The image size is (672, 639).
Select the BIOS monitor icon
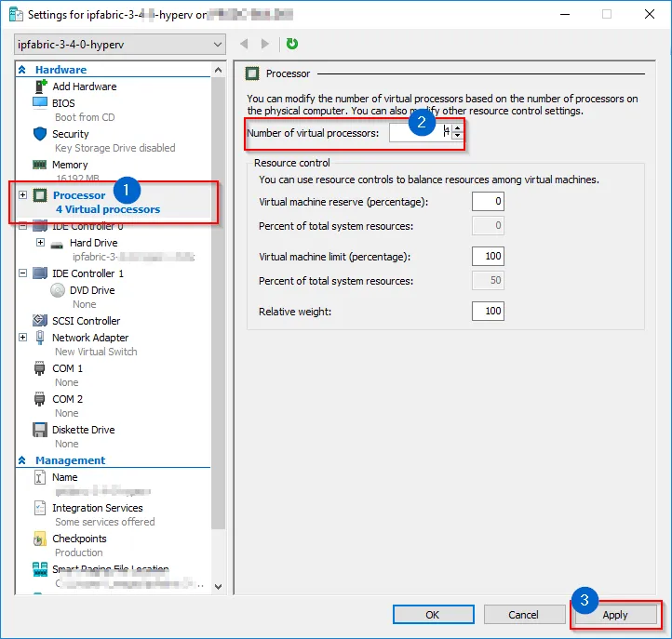click(x=40, y=103)
